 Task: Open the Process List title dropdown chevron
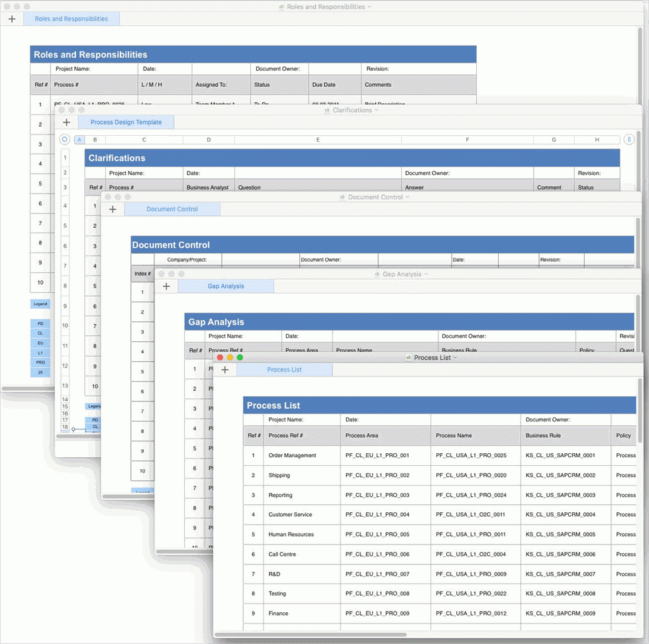click(456, 357)
